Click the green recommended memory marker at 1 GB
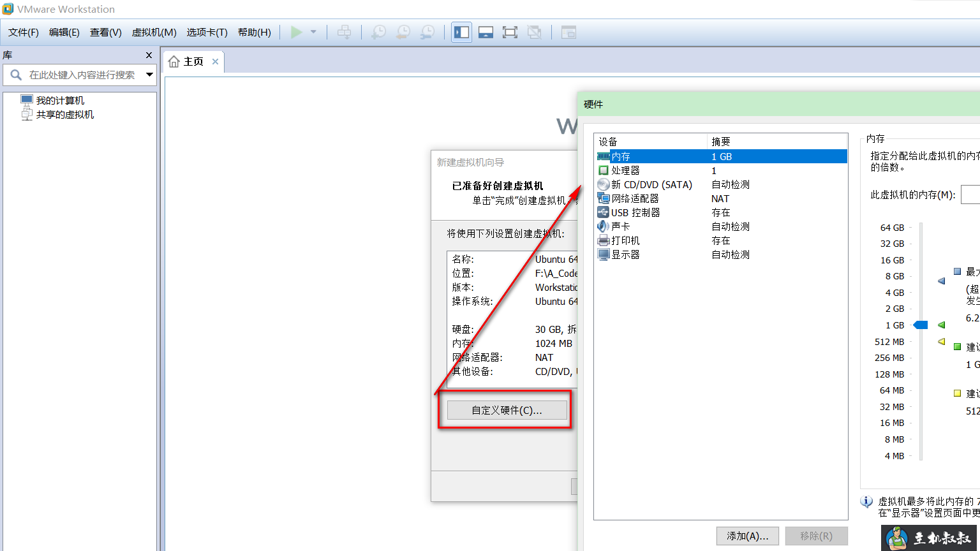Screen dimensions: 980x551 click(942, 325)
